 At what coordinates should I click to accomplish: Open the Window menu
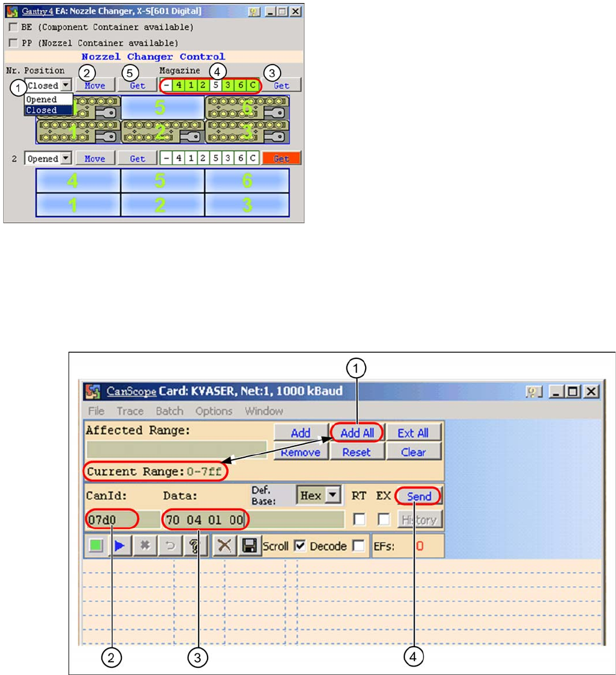point(264,411)
